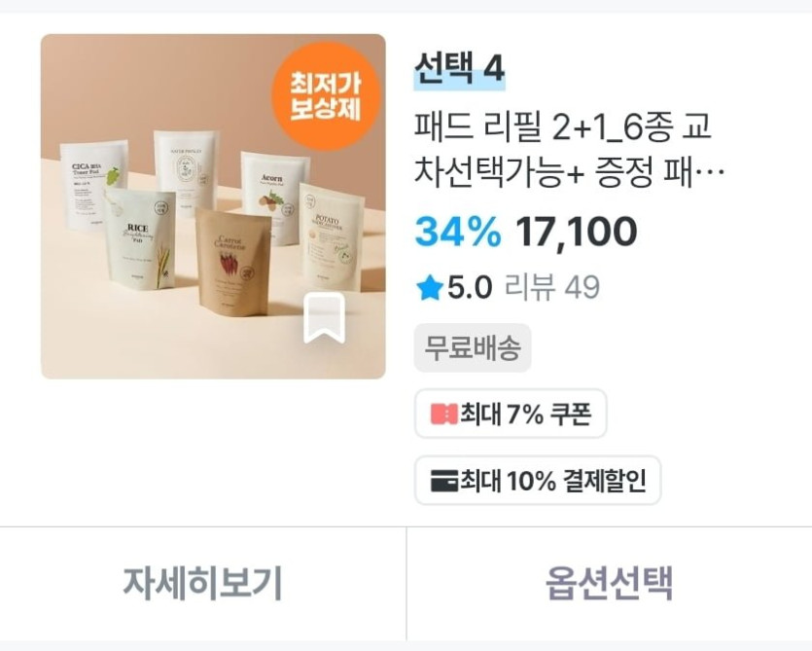Viewport: 812px width, 651px height.
Task: Open the 옵션선택 option selector
Action: [x=610, y=584]
